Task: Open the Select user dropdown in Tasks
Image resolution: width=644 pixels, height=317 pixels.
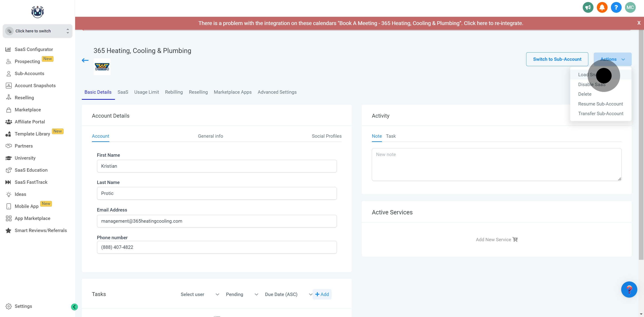Action: click(200, 294)
